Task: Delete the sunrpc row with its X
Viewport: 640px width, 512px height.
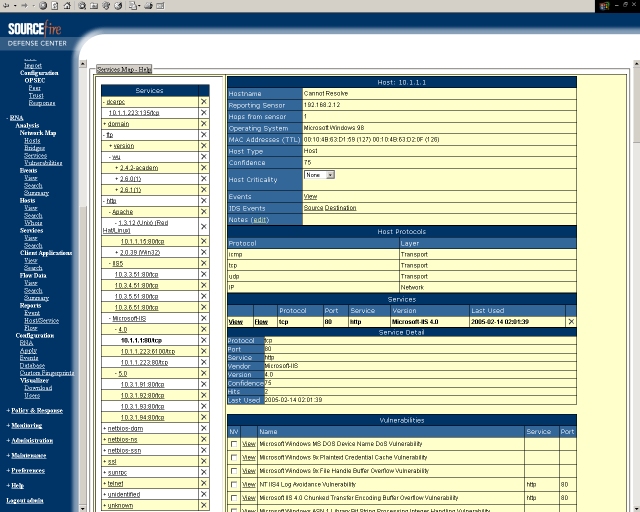Action: pos(204,472)
